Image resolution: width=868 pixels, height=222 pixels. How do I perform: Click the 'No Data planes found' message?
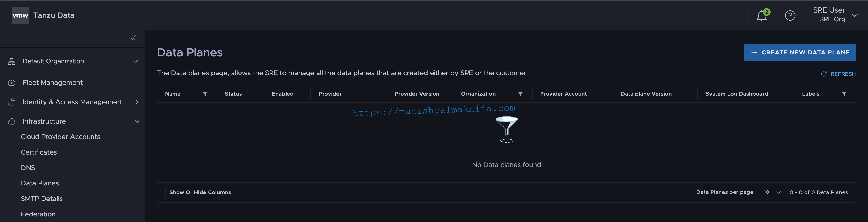click(506, 165)
